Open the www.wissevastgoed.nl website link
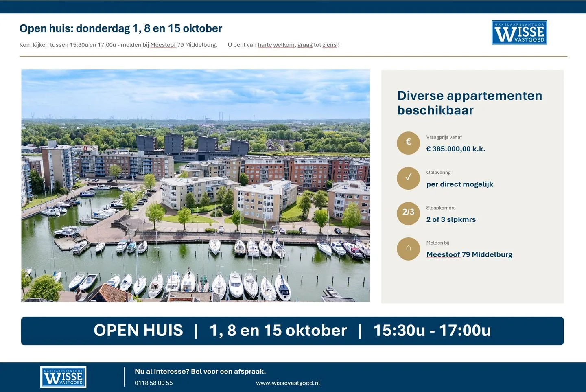Viewport: 586px width, 392px height. 288,383
